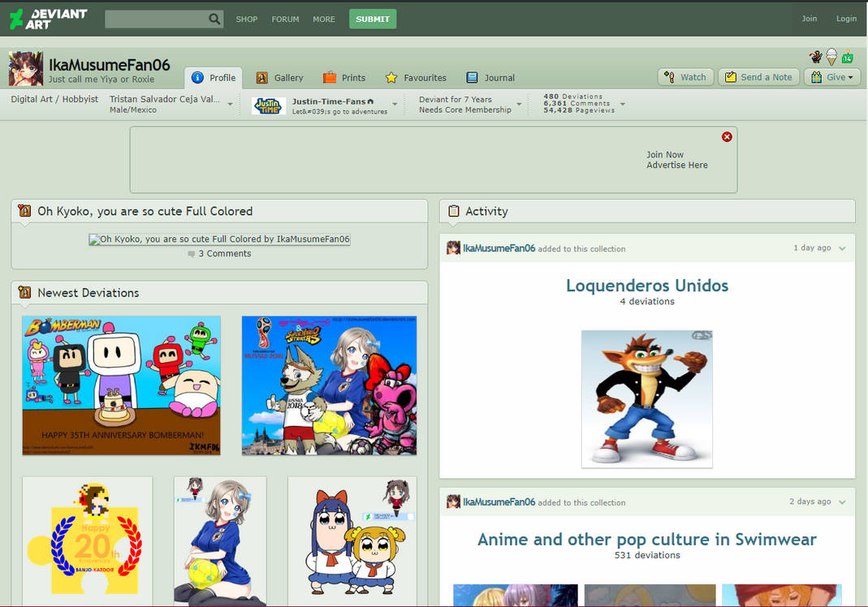Click the Favourites star icon
This screenshot has height=607, width=868.
click(x=391, y=77)
